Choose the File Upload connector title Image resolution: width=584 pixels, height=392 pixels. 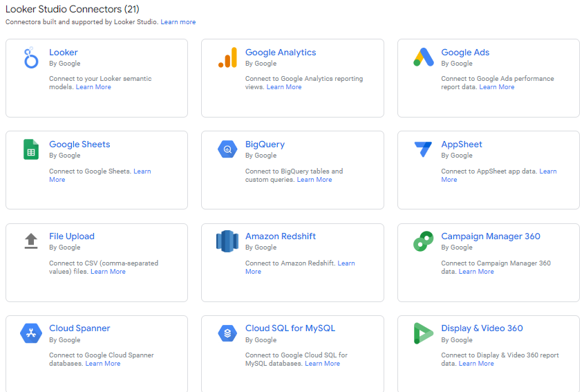pos(72,236)
